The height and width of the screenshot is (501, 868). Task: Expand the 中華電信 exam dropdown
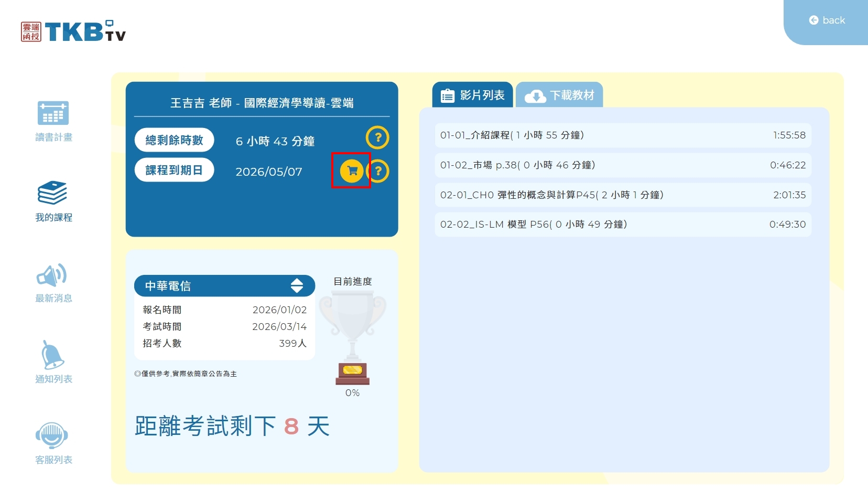click(x=224, y=286)
